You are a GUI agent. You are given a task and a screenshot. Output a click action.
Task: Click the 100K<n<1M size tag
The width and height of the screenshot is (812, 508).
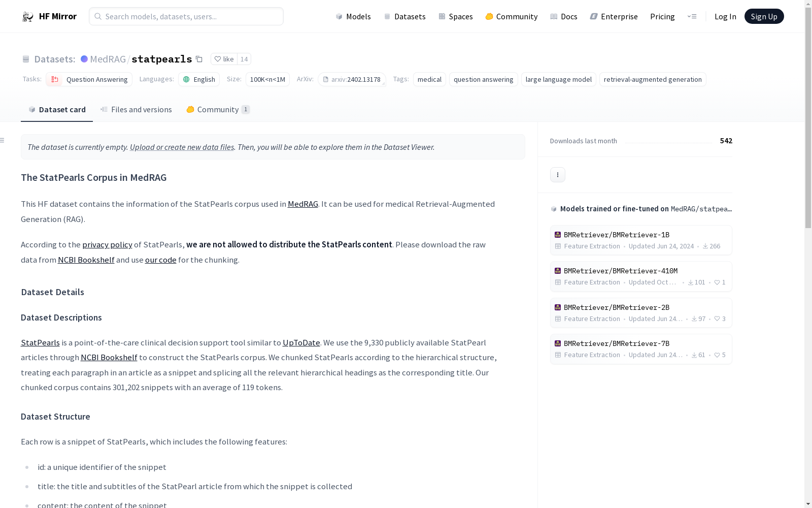point(267,79)
